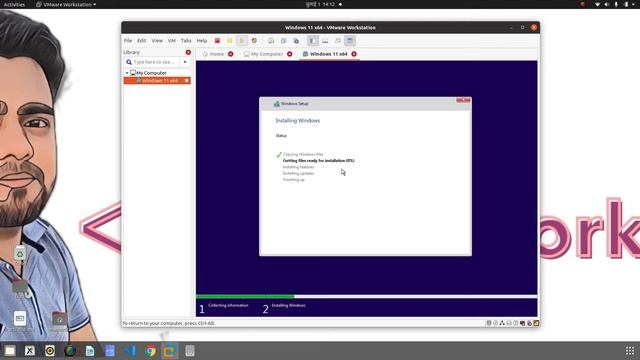640x360 pixels.
Task: Close the My Computer tab
Action: point(289,54)
